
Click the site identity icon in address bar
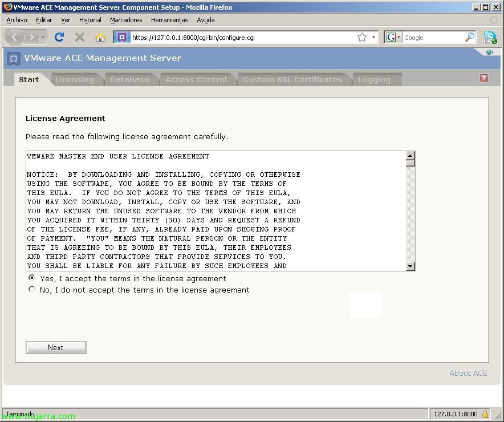[122, 37]
